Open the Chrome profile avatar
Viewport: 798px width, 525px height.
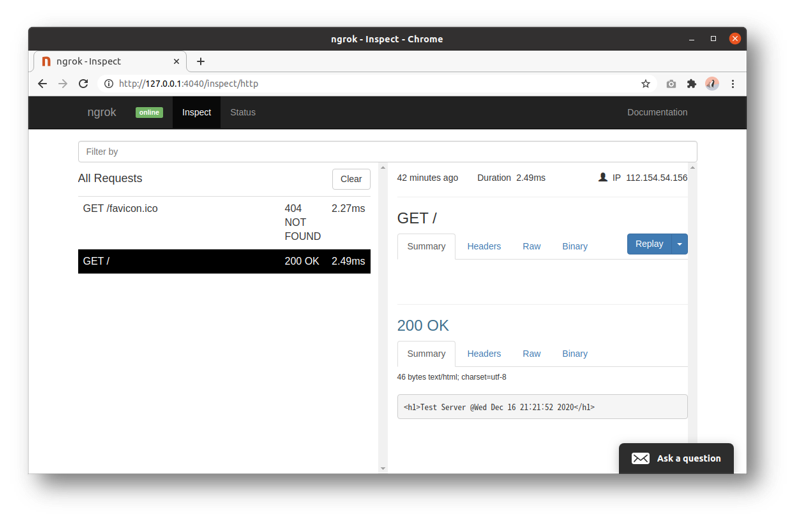[x=712, y=84]
